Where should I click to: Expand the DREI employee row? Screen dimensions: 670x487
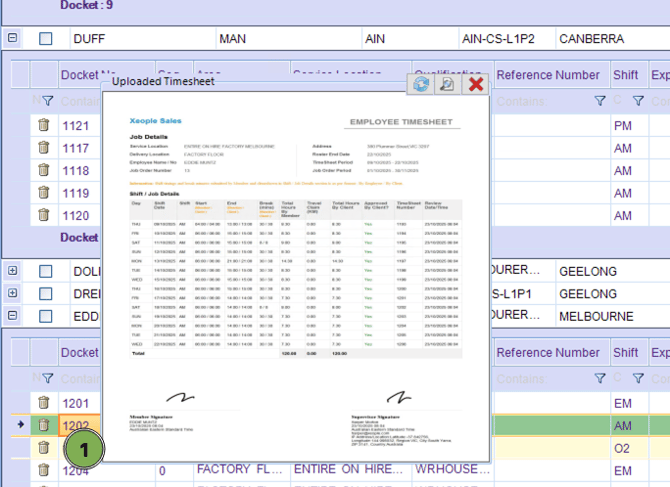(12, 293)
